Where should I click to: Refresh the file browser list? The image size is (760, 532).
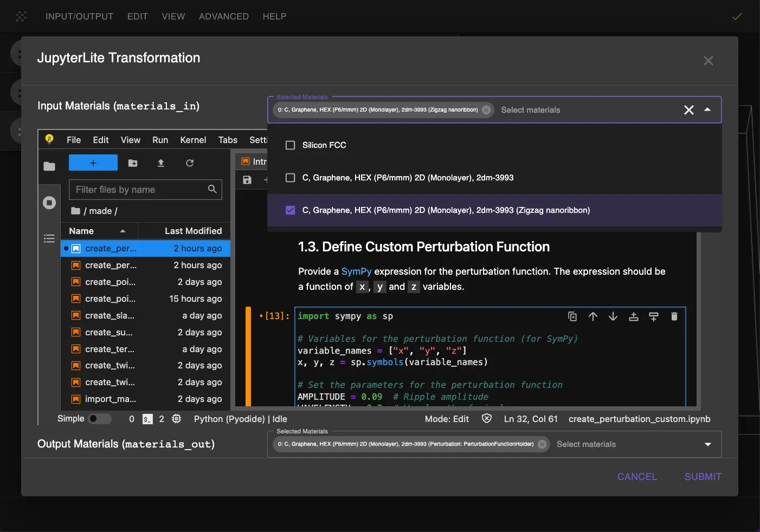point(189,163)
